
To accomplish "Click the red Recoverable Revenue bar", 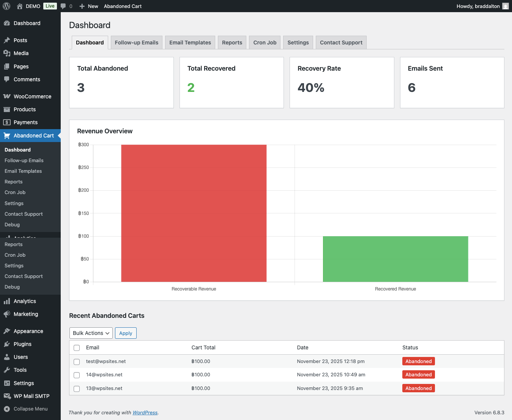I will point(194,213).
